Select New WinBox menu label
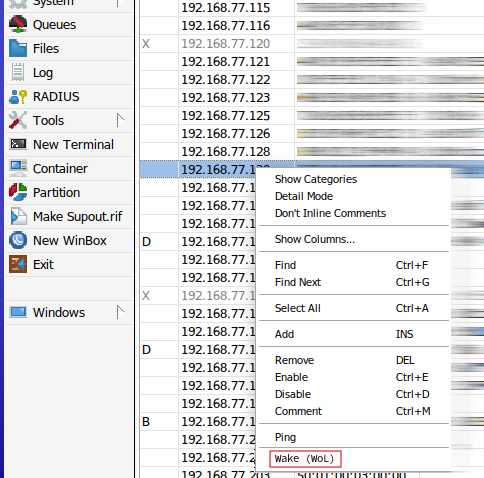484x478 pixels. tap(70, 241)
